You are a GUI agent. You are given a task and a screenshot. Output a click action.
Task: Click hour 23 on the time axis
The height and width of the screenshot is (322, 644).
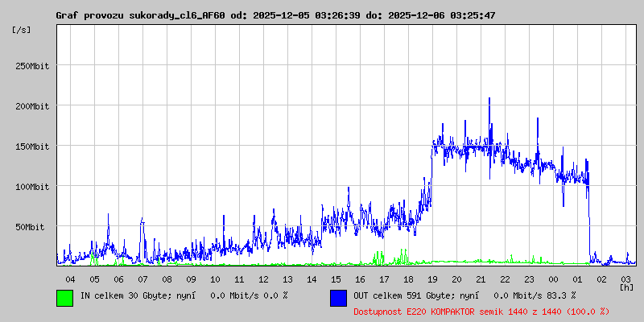tap(529, 279)
